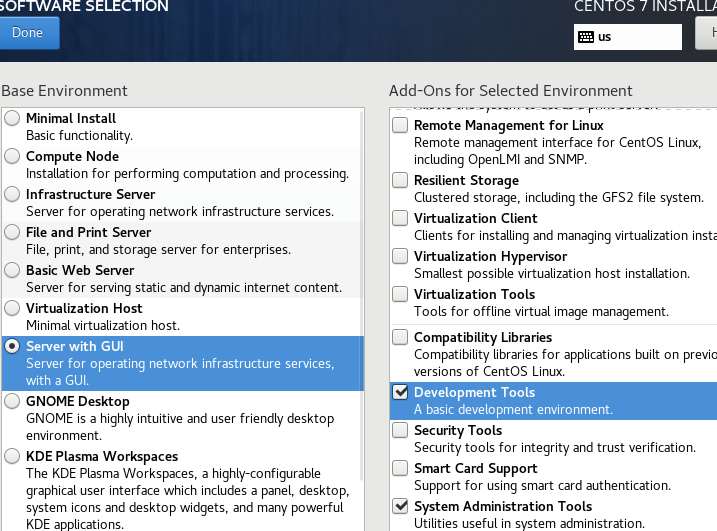Choose the Compute Node environment
The image size is (717, 531).
[x=12, y=157]
